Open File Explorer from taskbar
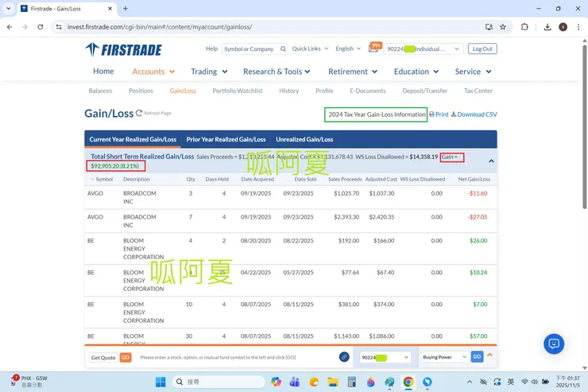The image size is (588, 392). coord(333,382)
